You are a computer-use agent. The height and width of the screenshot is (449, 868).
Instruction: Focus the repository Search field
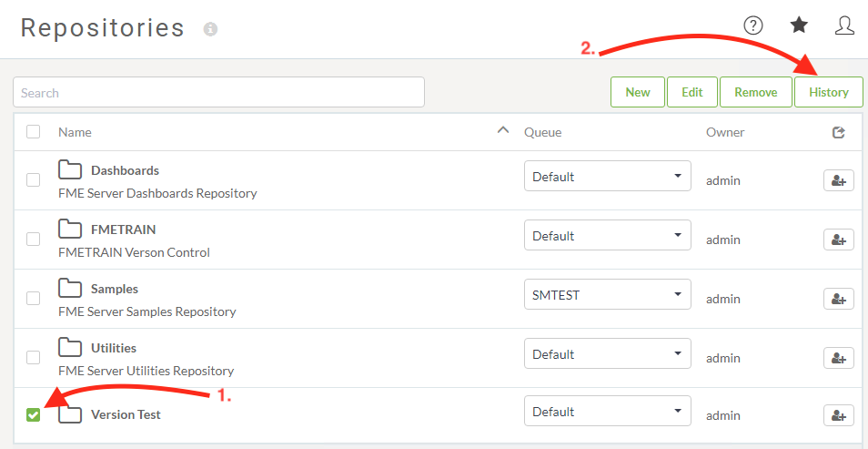click(x=218, y=92)
